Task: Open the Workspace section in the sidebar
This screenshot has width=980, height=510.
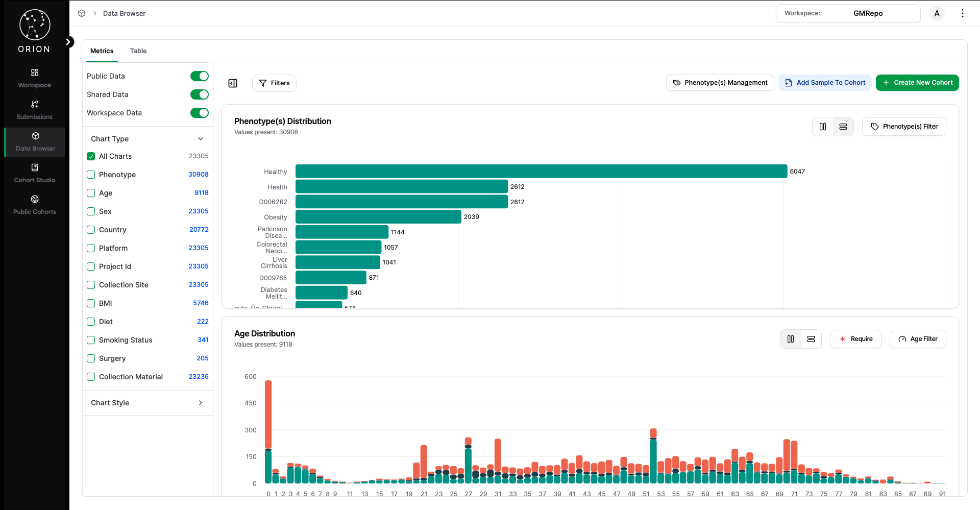Action: pyautogui.click(x=34, y=78)
